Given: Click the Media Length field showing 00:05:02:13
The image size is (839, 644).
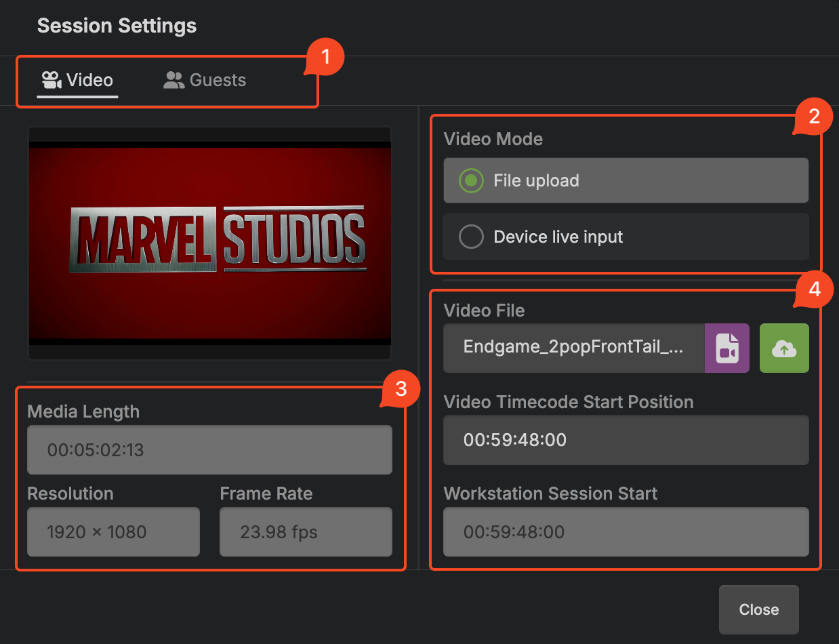Looking at the screenshot, I should (x=209, y=449).
